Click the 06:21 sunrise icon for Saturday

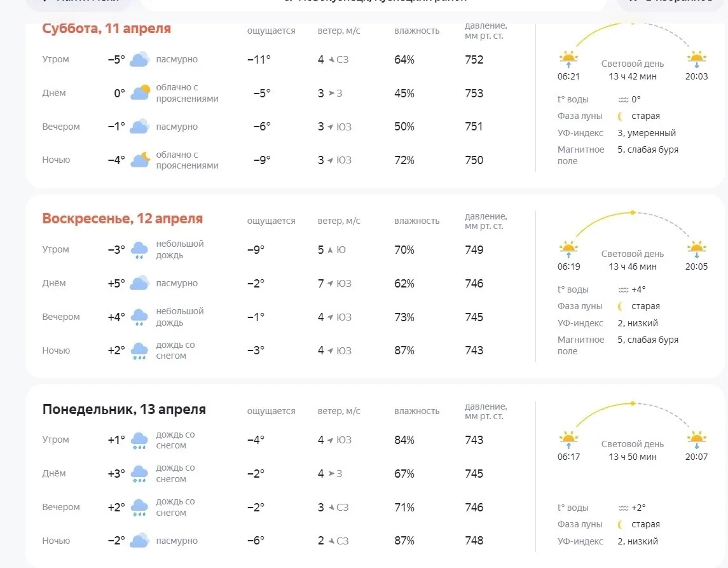(568, 60)
